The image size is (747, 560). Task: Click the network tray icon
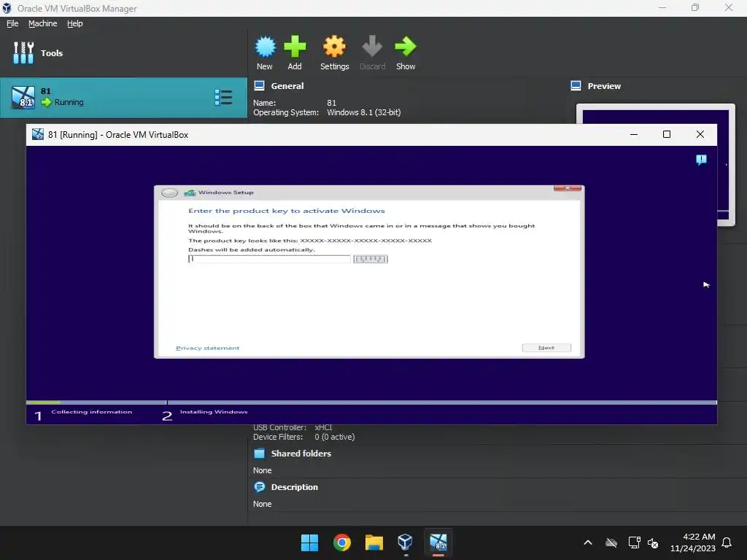(x=634, y=542)
